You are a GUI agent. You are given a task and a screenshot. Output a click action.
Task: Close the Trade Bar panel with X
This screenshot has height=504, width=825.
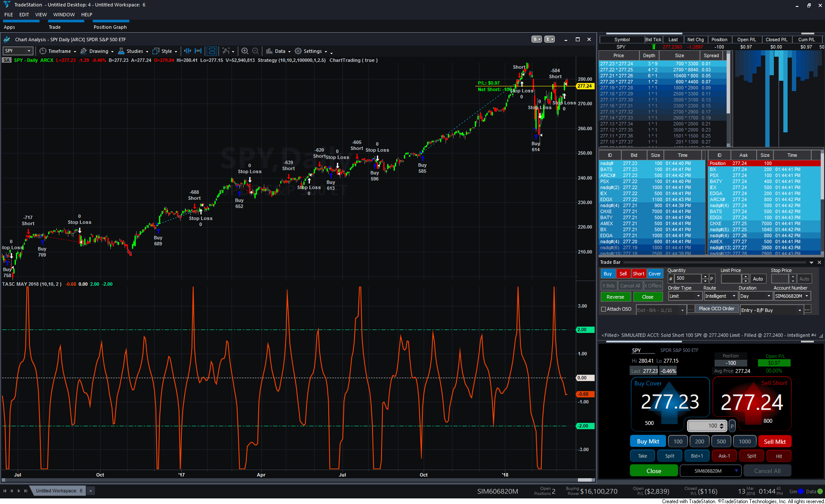(819, 262)
